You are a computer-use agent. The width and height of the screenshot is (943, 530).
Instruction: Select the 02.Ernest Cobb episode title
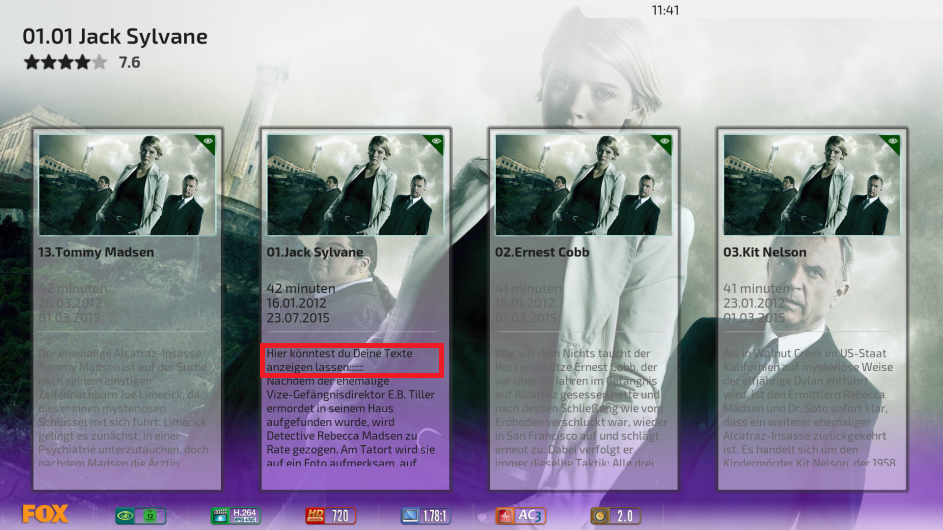coord(542,252)
